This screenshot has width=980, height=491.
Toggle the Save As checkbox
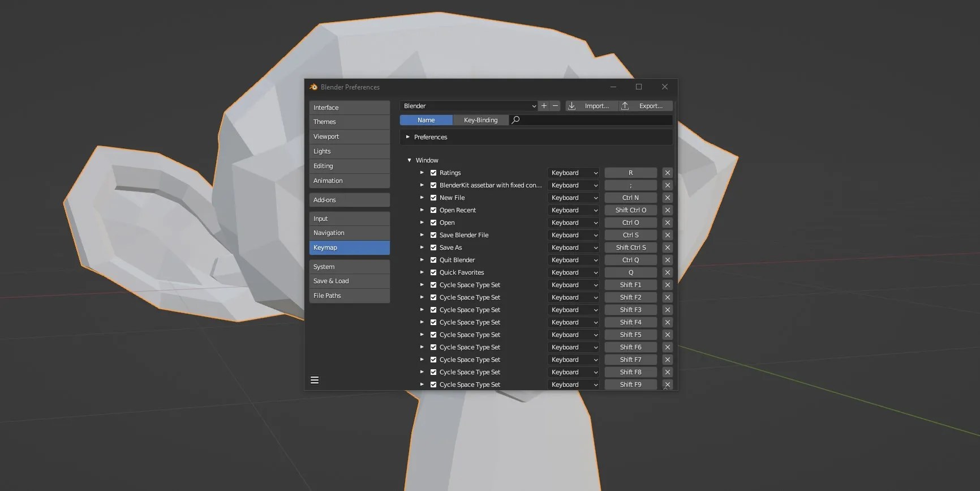pos(433,247)
